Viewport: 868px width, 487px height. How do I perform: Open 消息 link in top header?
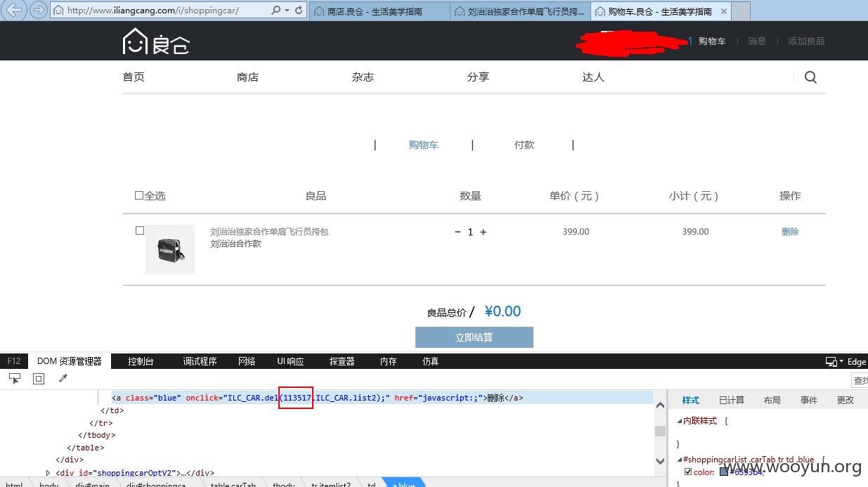(x=757, y=41)
